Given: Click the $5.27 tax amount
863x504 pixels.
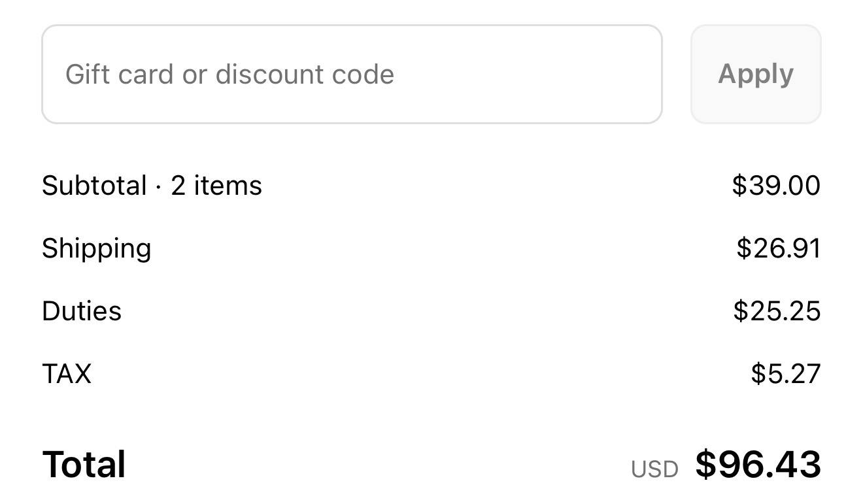Looking at the screenshot, I should (785, 374).
